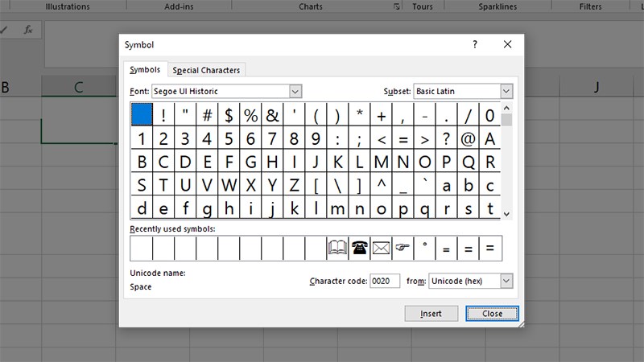Screen dimensions: 644x362
Task: Choose the envelope symbol in recently used
Action: tap(381, 249)
